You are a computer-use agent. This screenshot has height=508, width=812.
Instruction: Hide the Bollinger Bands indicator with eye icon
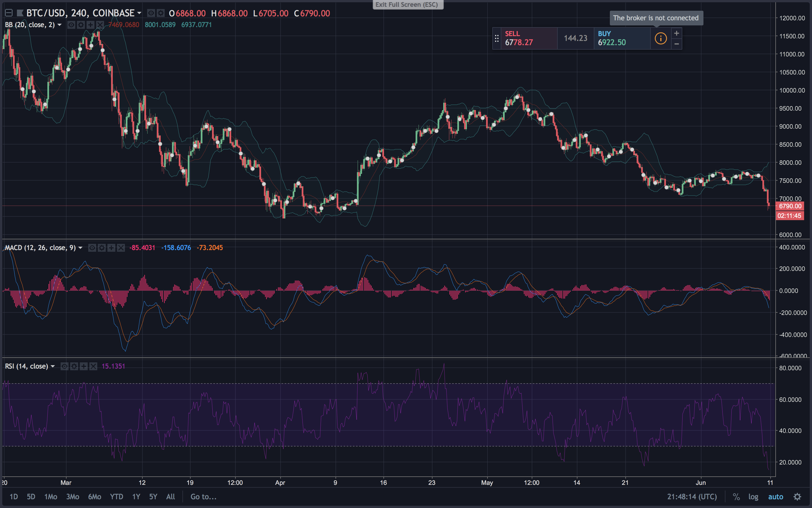pyautogui.click(x=71, y=25)
